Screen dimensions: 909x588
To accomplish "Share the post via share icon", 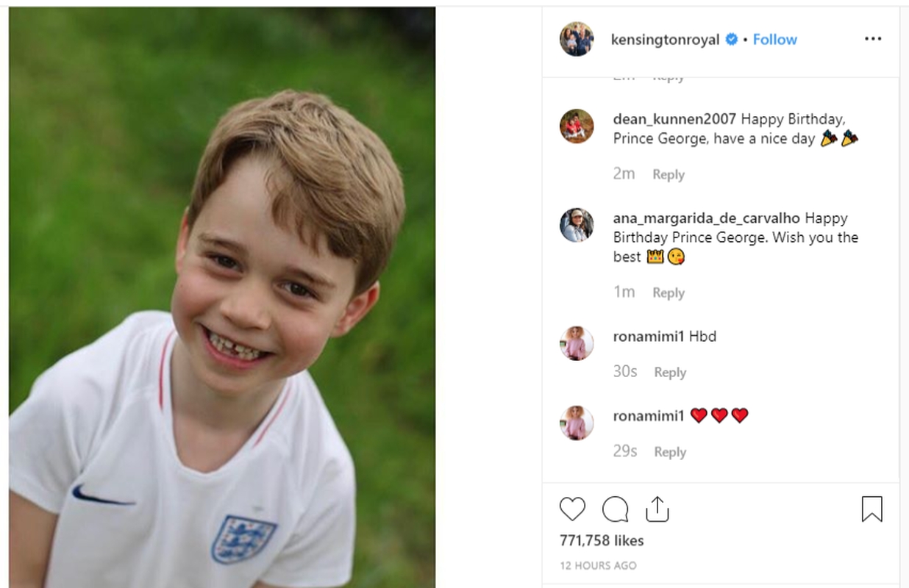I will 657,509.
